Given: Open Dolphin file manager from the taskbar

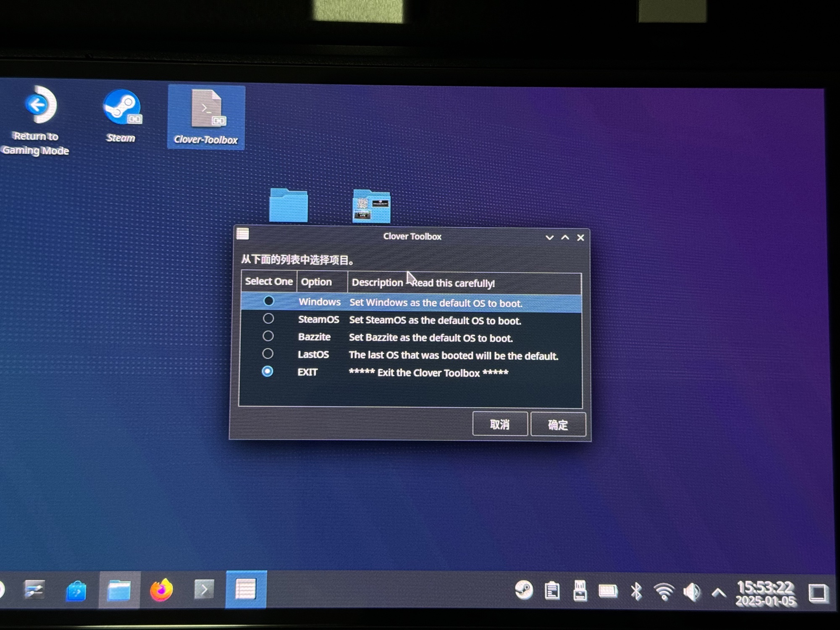Looking at the screenshot, I should (119, 590).
